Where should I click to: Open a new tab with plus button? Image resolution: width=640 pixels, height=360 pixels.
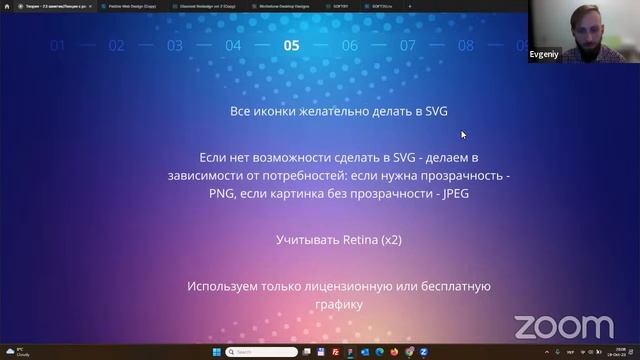click(410, 6)
